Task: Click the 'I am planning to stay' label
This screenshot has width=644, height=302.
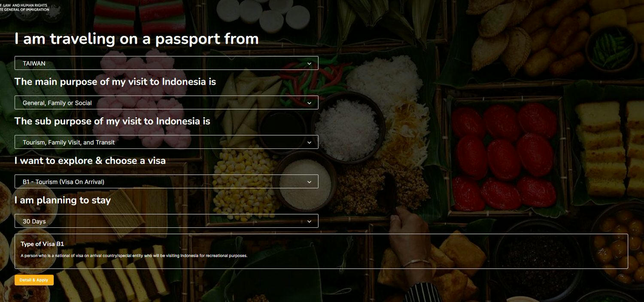Action: click(63, 200)
